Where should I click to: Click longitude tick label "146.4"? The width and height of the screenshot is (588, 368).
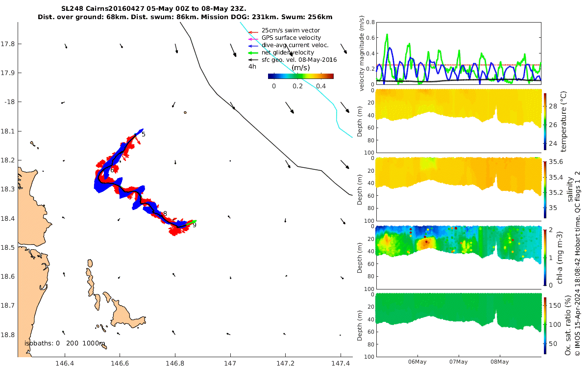point(65,364)
